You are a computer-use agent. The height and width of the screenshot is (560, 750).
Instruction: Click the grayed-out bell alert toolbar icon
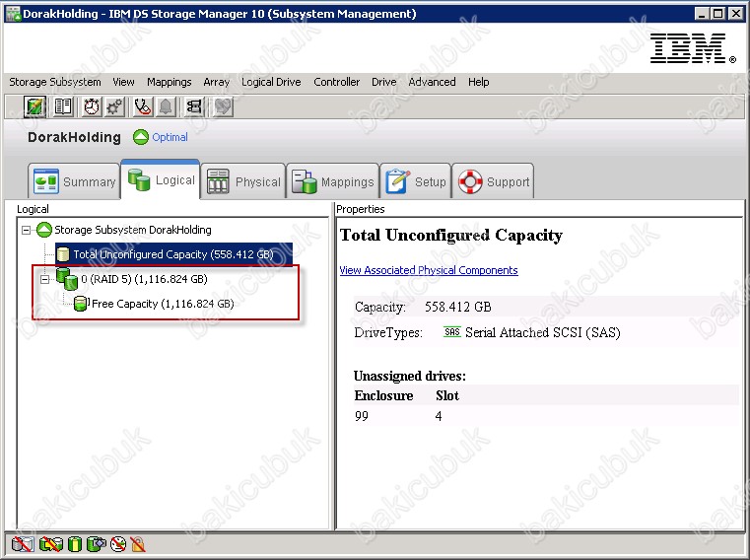(166, 106)
